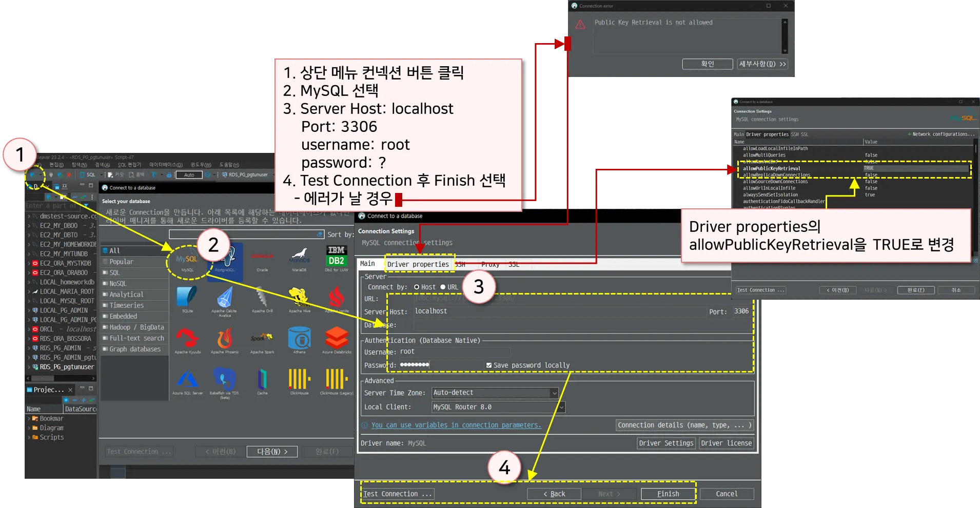This screenshot has width=980, height=508.
Task: Select the Athena driver icon
Action: (299, 340)
